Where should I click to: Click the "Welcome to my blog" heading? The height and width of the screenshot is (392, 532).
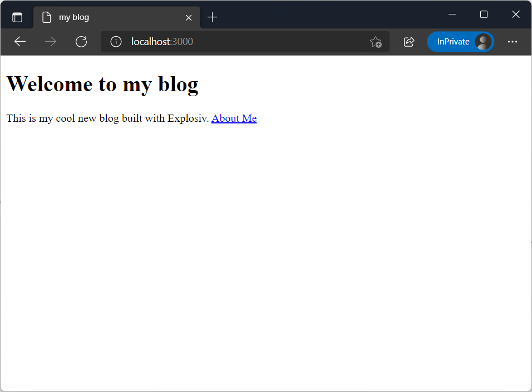pyautogui.click(x=102, y=84)
